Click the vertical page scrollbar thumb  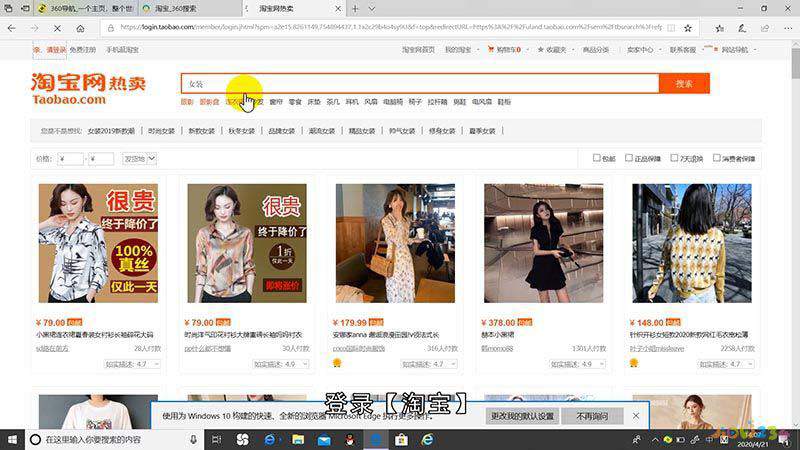(x=795, y=64)
